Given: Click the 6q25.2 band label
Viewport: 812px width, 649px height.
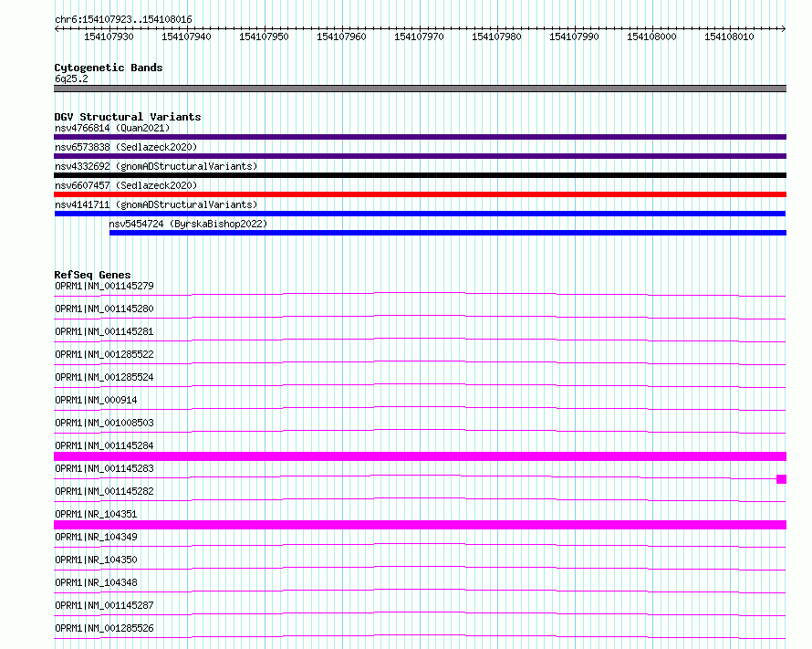Looking at the screenshot, I should pyautogui.click(x=71, y=79).
